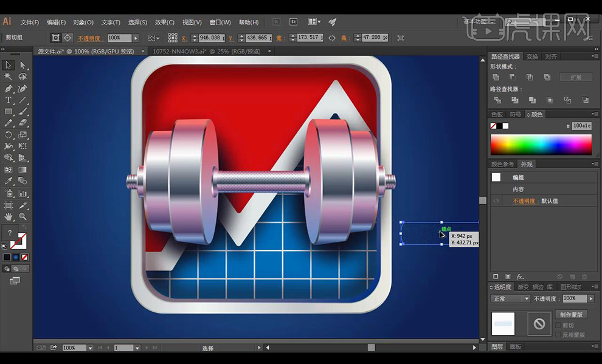Click the black swatch in Color panel
This screenshot has width=602, height=364.
499,126
